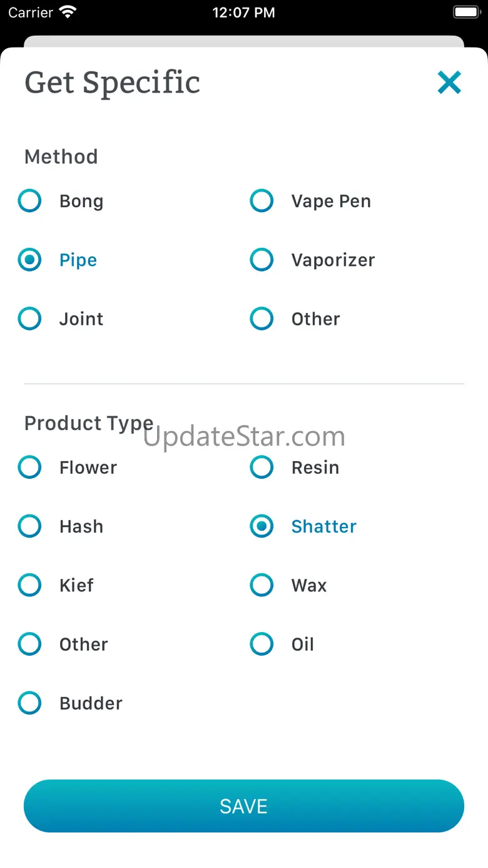The image size is (488, 868).
Task: Select Budder product type
Action: click(29, 703)
